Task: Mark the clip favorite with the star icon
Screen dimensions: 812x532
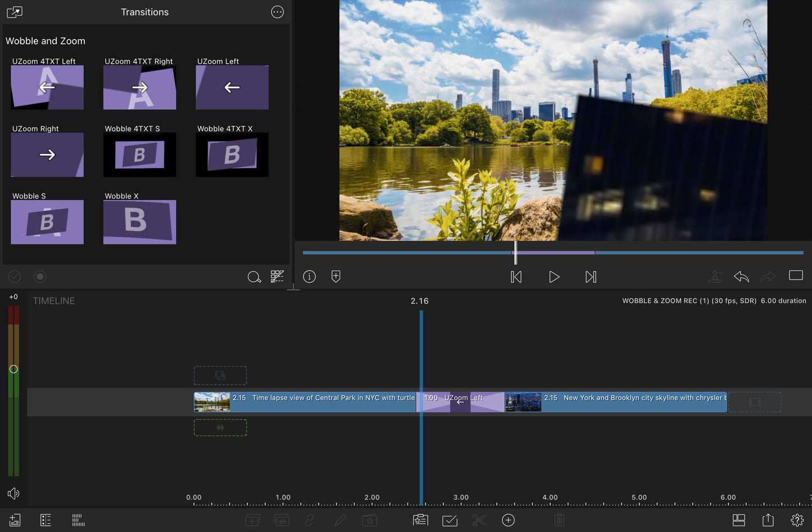Action: click(x=369, y=520)
